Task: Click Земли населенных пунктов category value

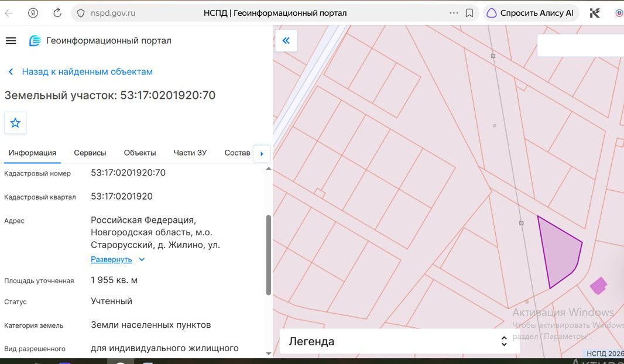Action: coord(151,325)
